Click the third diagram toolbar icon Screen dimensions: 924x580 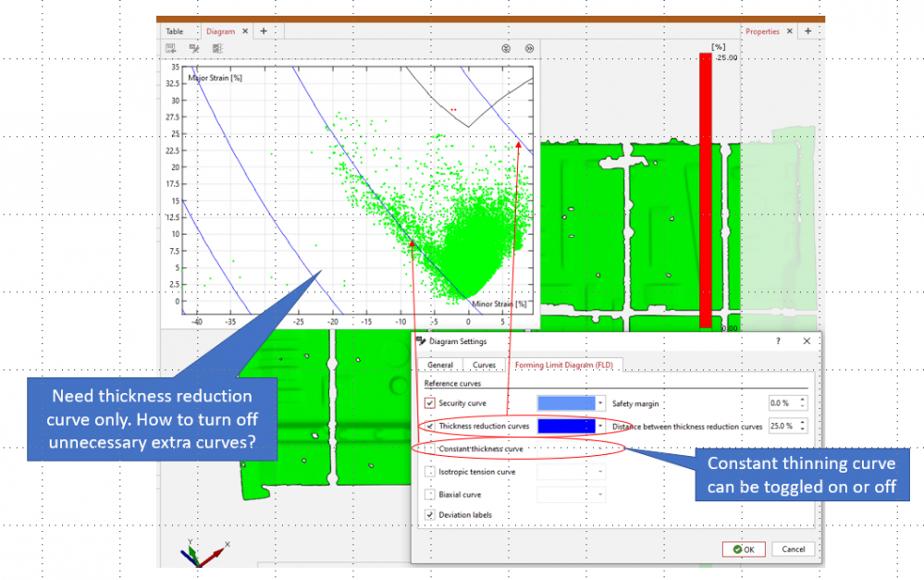[218, 48]
